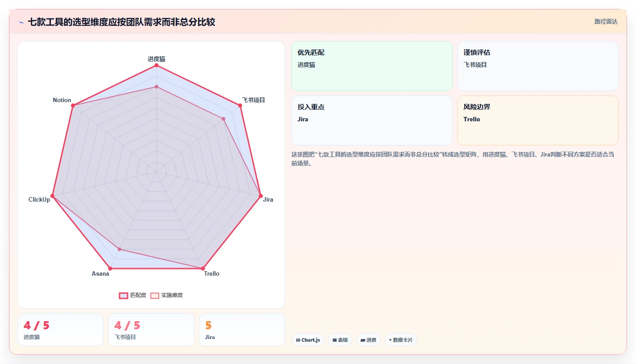Click the 实施难度 legend color box

[x=154, y=295]
